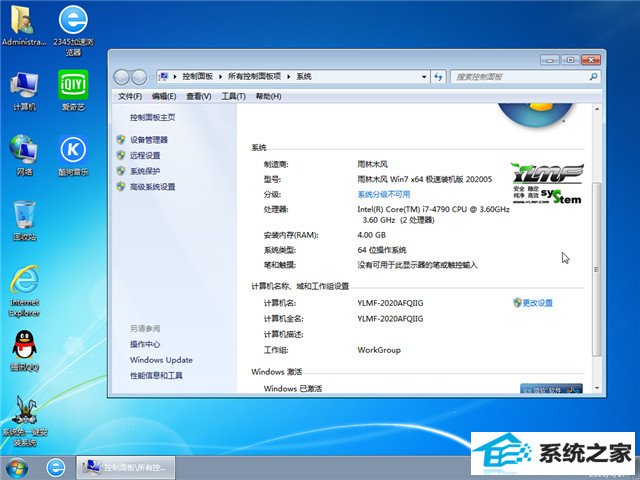The width and height of the screenshot is (640, 480).
Task: Select the WorkGroup value text
Action: [x=379, y=350]
